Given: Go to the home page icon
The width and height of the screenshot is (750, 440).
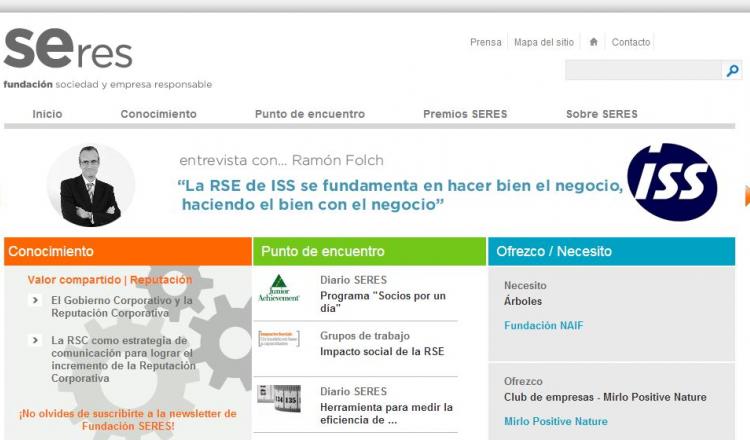Looking at the screenshot, I should pyautogui.click(x=594, y=42).
